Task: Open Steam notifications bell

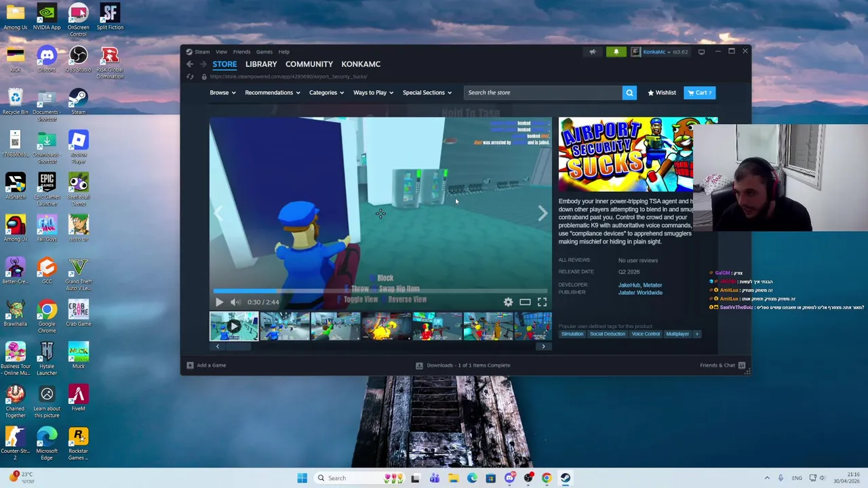Action: tap(616, 52)
